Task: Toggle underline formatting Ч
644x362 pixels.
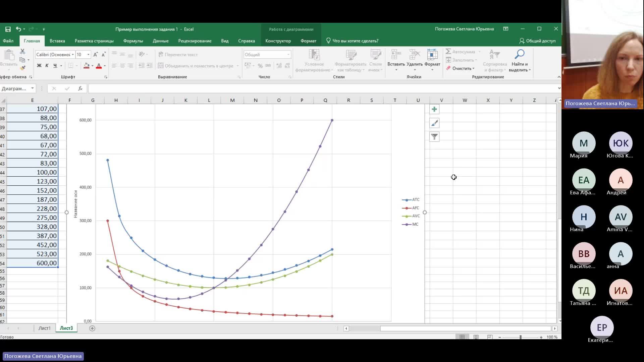Action: coord(55,66)
